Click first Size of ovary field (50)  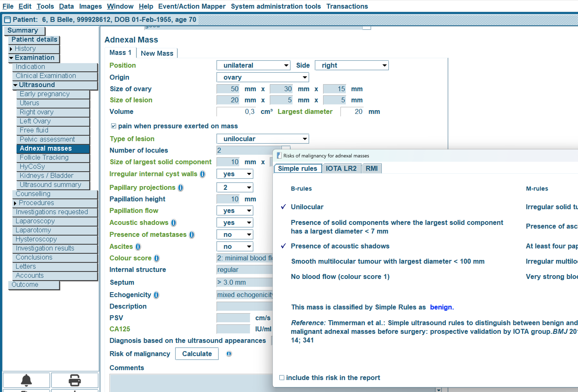click(x=228, y=89)
